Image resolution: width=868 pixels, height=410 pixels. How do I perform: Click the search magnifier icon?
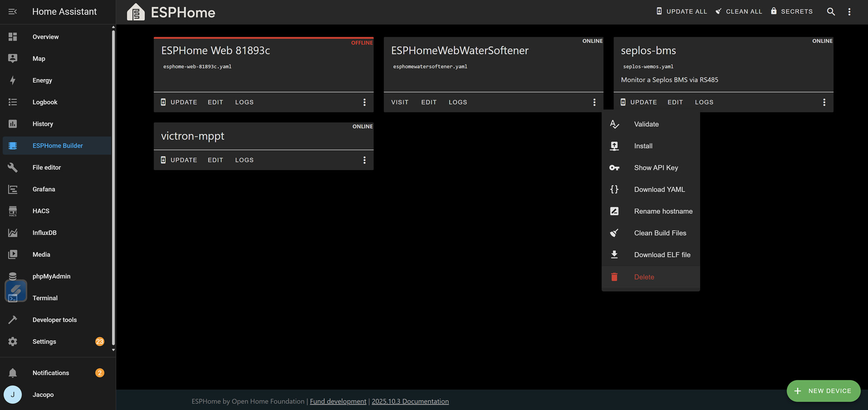click(x=831, y=12)
